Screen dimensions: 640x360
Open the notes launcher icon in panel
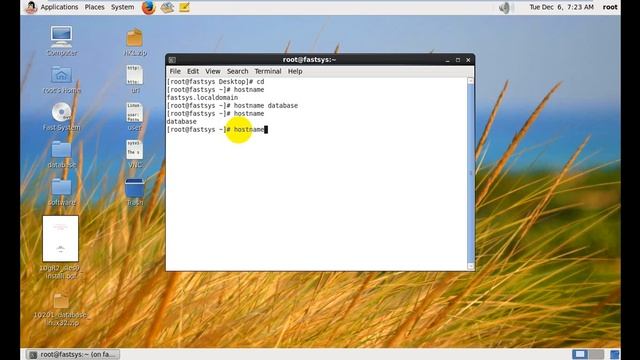184,7
